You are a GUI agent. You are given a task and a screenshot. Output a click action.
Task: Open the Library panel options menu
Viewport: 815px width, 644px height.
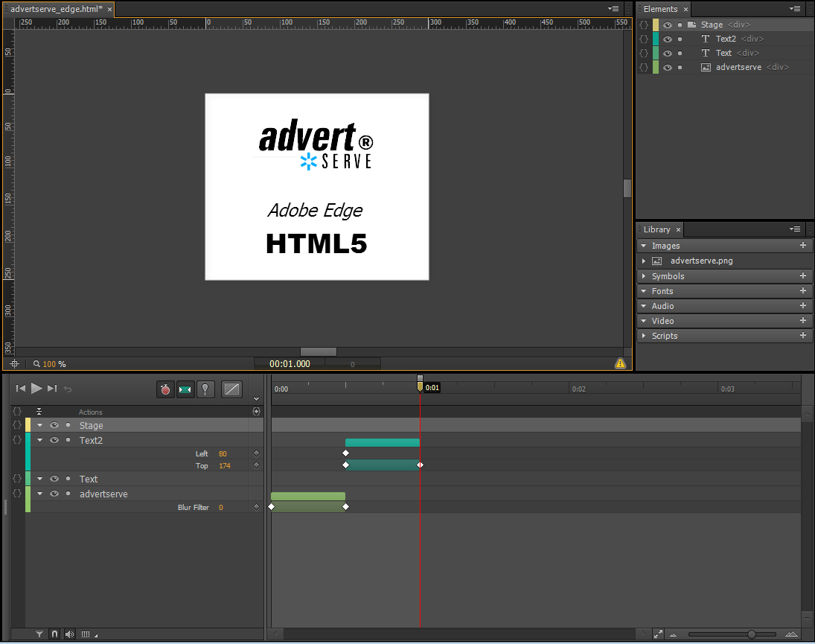point(795,229)
